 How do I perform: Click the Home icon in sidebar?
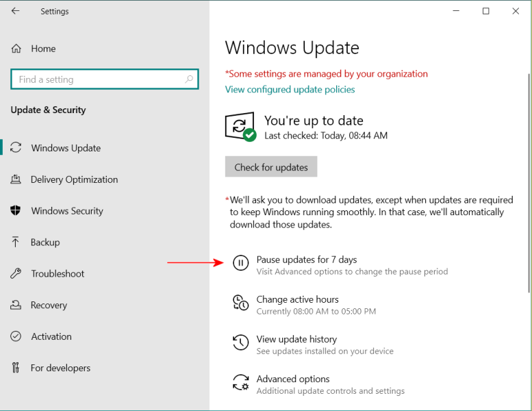pyautogui.click(x=16, y=49)
